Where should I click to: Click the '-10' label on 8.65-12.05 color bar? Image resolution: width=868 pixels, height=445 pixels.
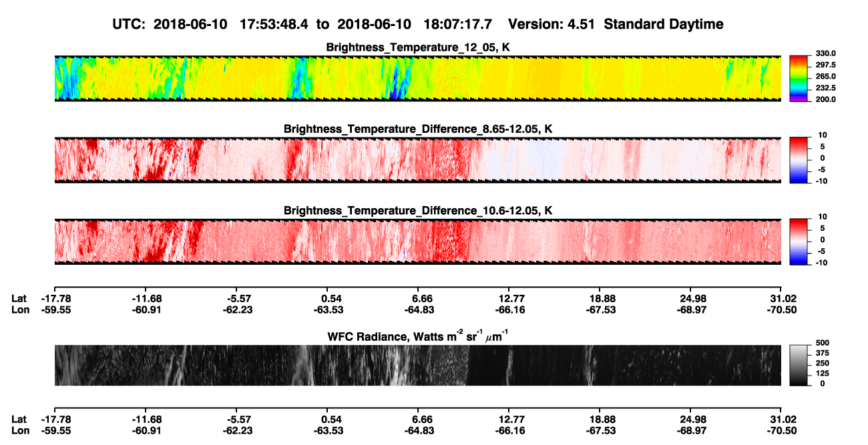[x=821, y=180]
